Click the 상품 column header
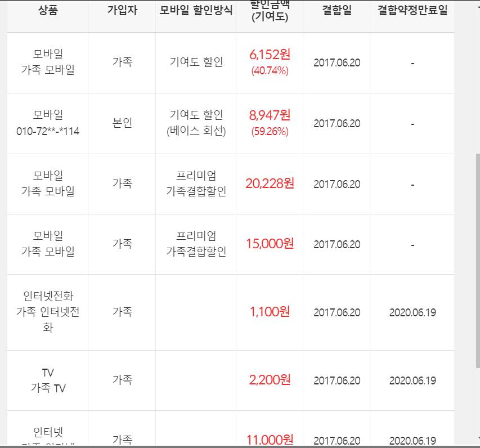Screen dimensions: 480x448 48,11
